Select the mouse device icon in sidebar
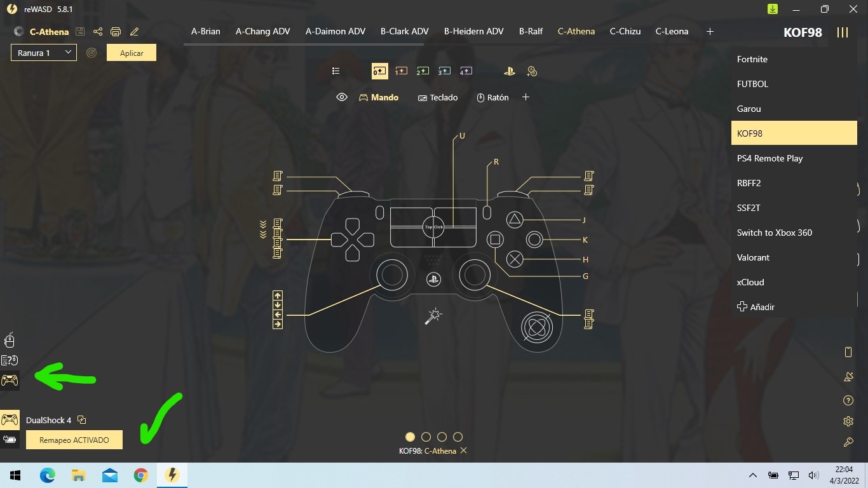Image resolution: width=868 pixels, height=488 pixels. click(x=10, y=341)
